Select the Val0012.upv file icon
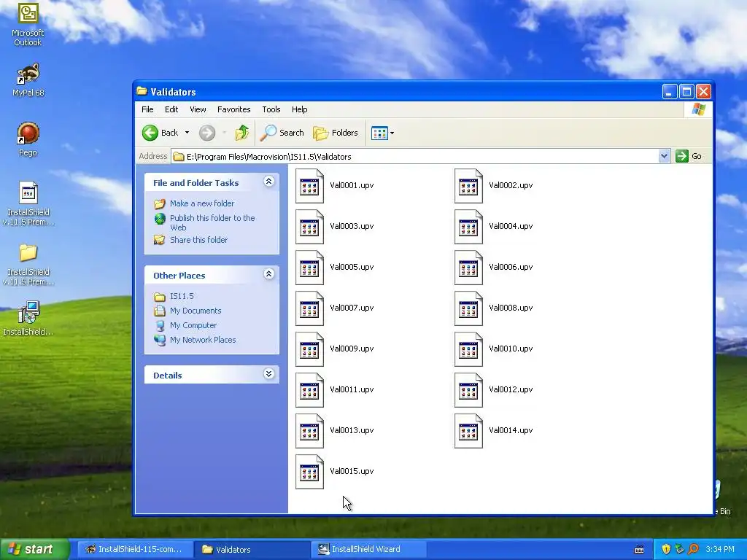 pyautogui.click(x=468, y=390)
